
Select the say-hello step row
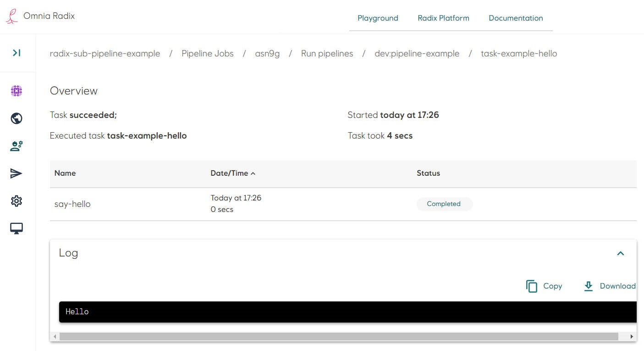[x=72, y=204]
